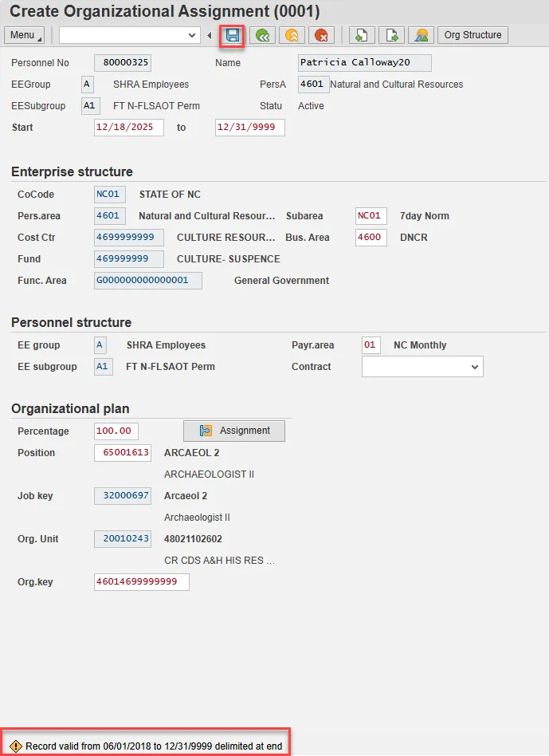Select the end date field 12/31/9999
Viewport: 549px width, 756px height.
249,128
